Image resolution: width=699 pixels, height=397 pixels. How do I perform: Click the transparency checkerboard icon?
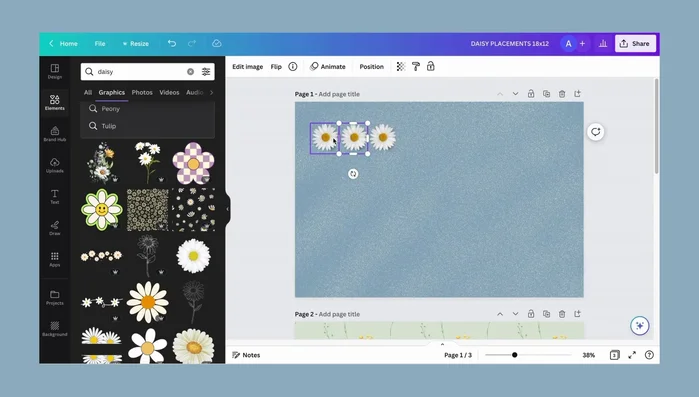point(401,66)
